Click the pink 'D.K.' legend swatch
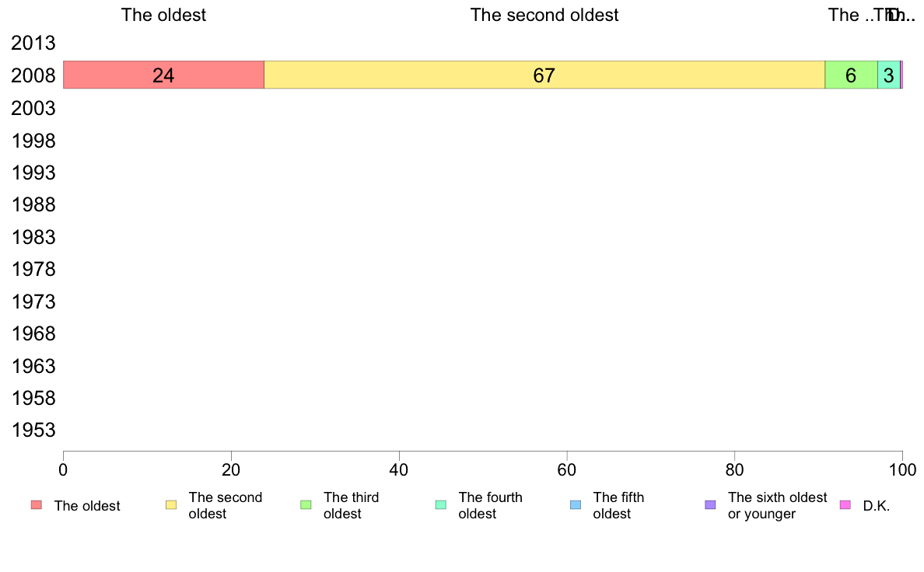 [x=845, y=505]
